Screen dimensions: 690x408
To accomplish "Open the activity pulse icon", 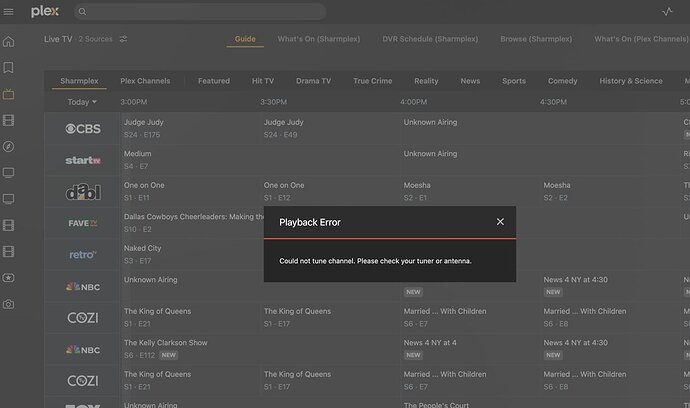I will tap(667, 11).
